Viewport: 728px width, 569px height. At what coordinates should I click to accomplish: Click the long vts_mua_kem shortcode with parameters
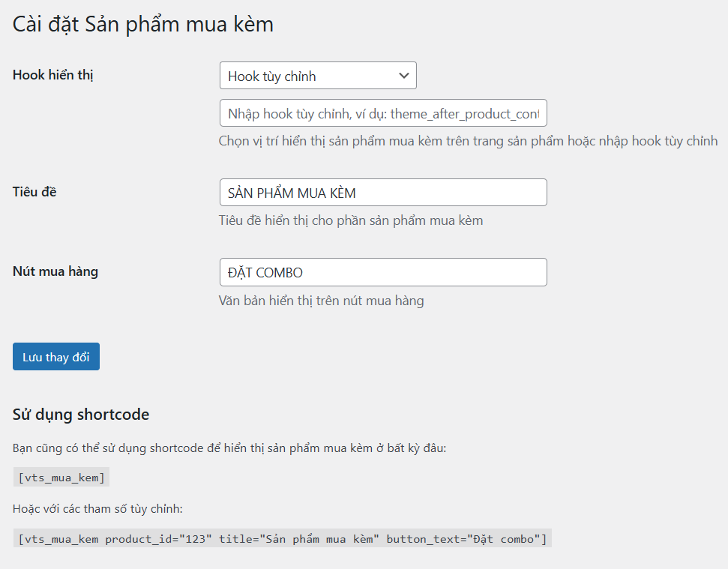(x=283, y=538)
